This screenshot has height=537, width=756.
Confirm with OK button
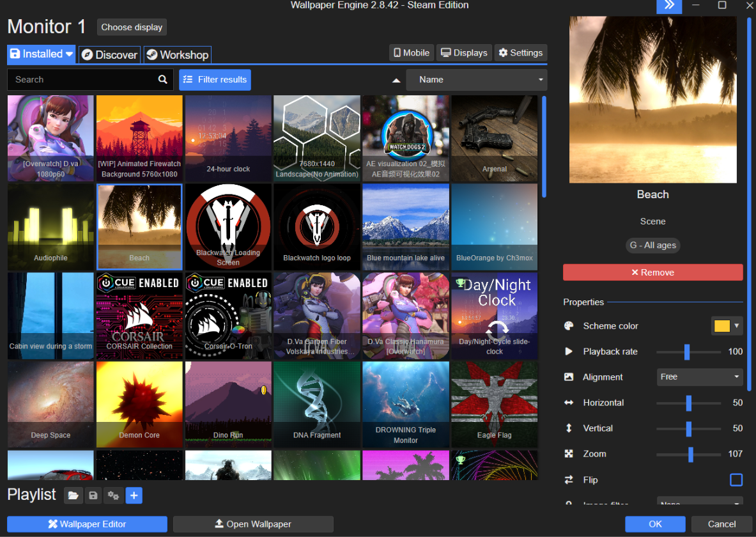pyautogui.click(x=655, y=524)
